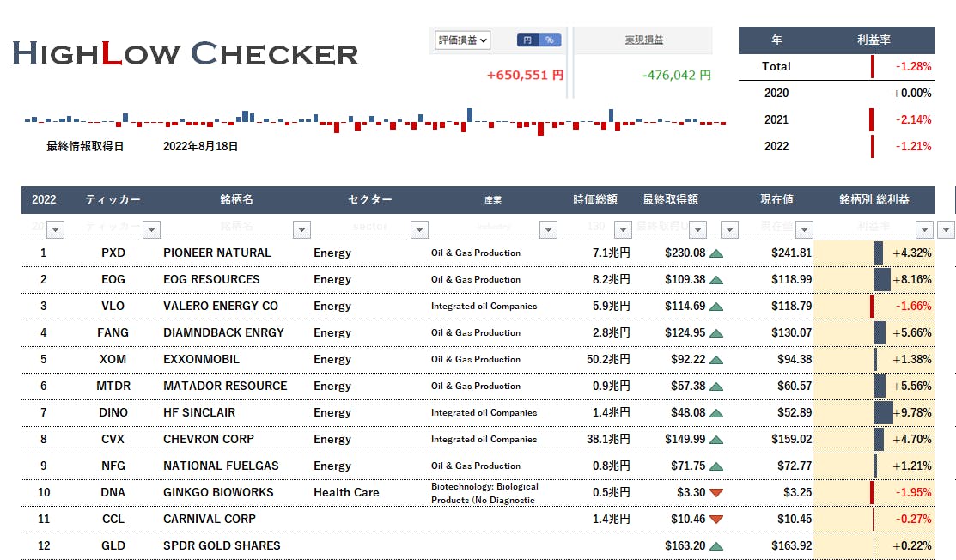Open the 現在値 column filter dropdown
Image resolution: width=956 pixels, height=560 pixels.
804,229
